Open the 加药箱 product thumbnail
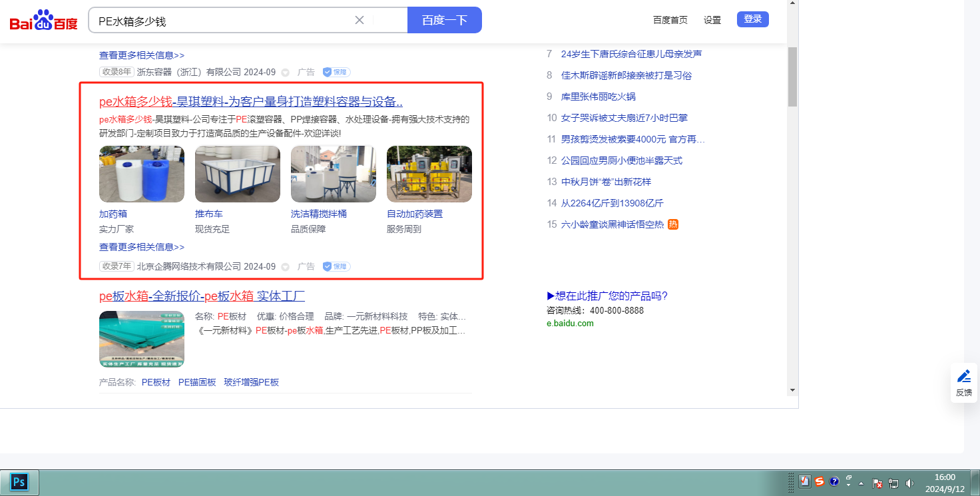The height and width of the screenshot is (496, 980). coord(142,174)
